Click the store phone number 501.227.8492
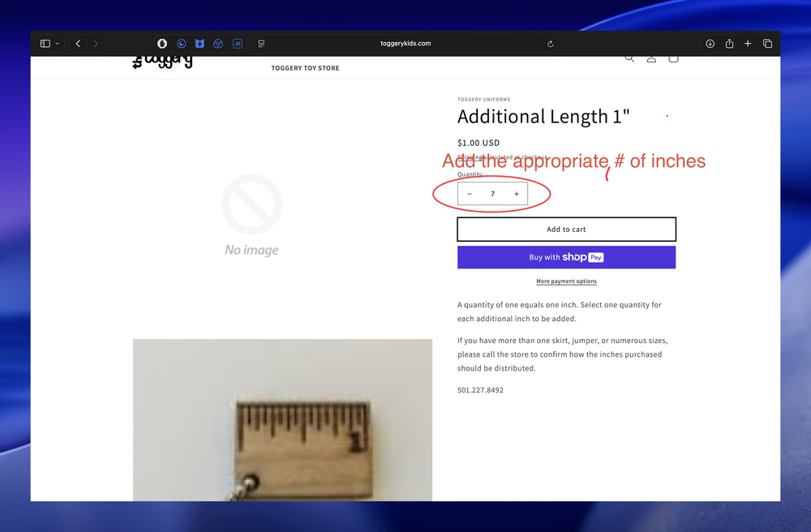This screenshot has height=532, width=811. click(x=480, y=390)
